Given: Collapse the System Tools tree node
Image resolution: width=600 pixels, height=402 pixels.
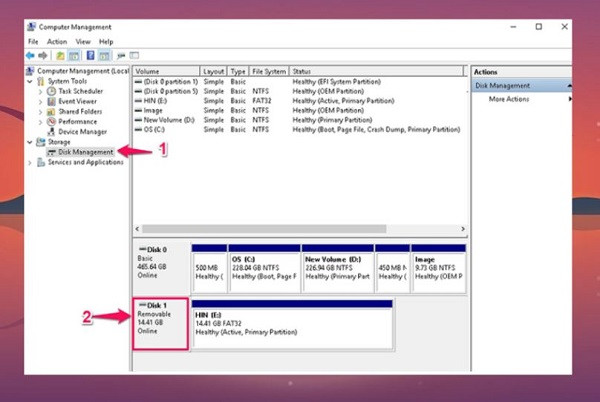Looking at the screenshot, I should coord(30,81).
